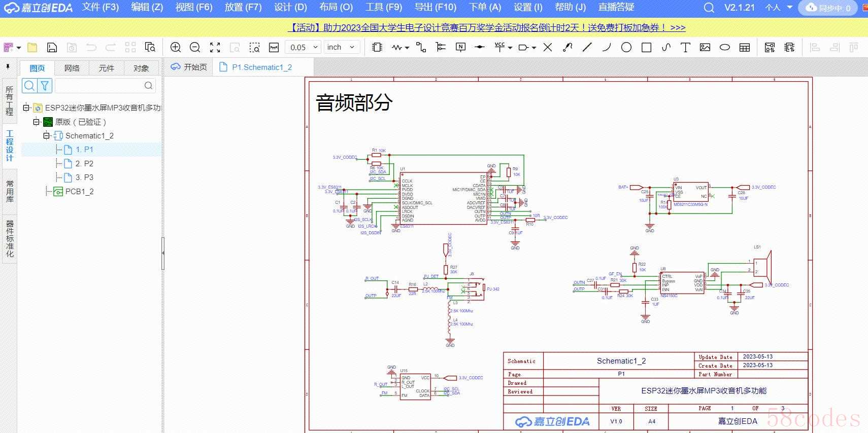Image resolution: width=868 pixels, height=433 pixels.
Task: Open the 放置 (F7) menu
Action: coord(243,7)
